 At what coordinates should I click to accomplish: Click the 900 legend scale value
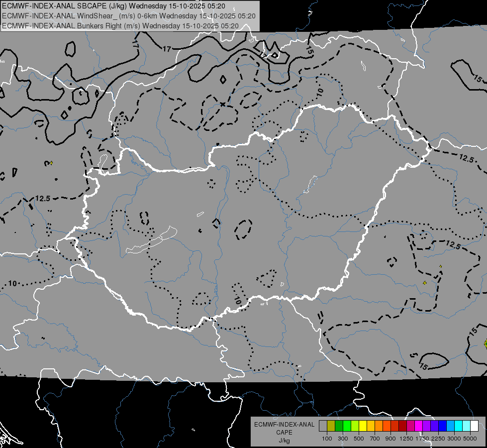pyautogui.click(x=390, y=439)
